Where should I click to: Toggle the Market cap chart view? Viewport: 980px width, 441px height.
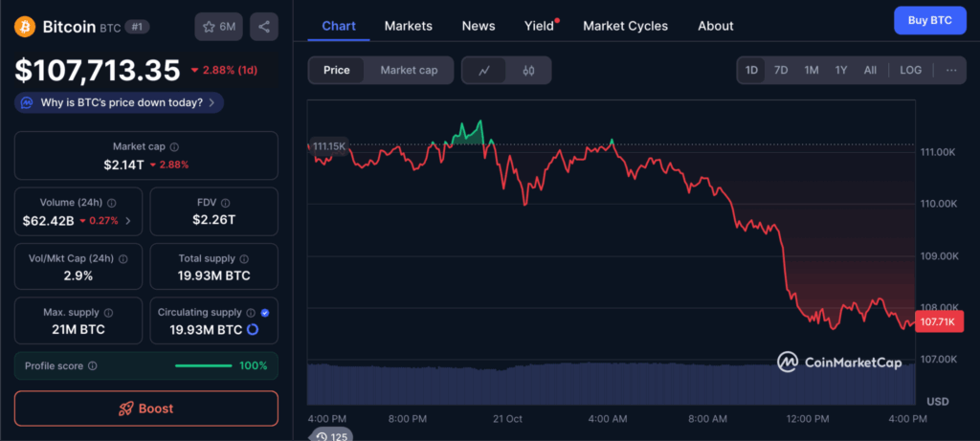pos(409,70)
